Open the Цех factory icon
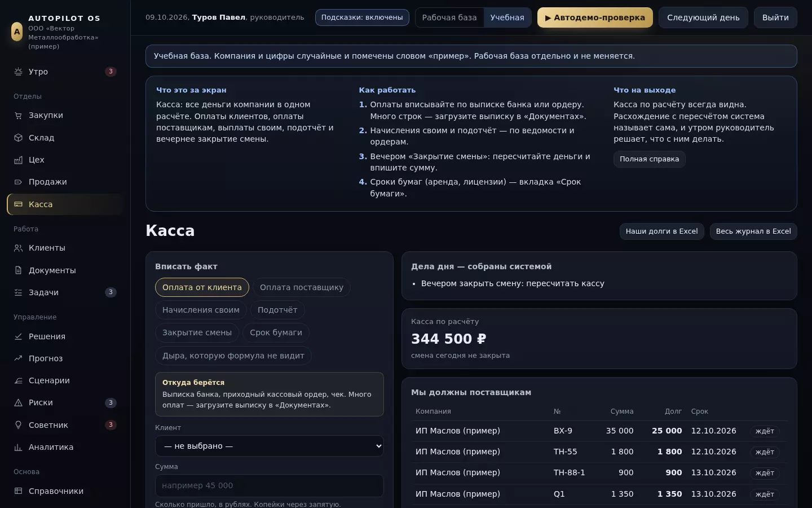The width and height of the screenshot is (812, 508). 18,160
